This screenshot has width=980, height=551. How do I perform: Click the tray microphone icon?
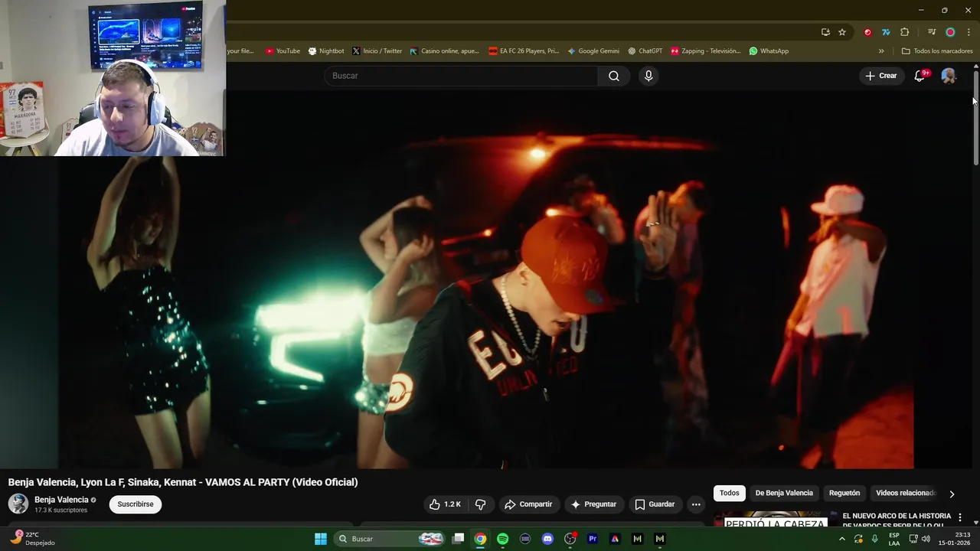(875, 539)
